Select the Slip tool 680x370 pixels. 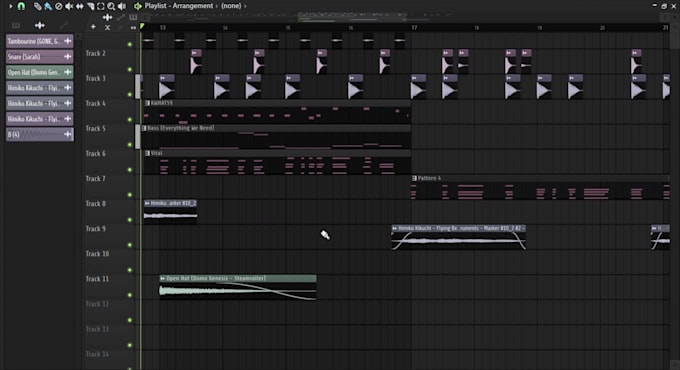pos(80,6)
